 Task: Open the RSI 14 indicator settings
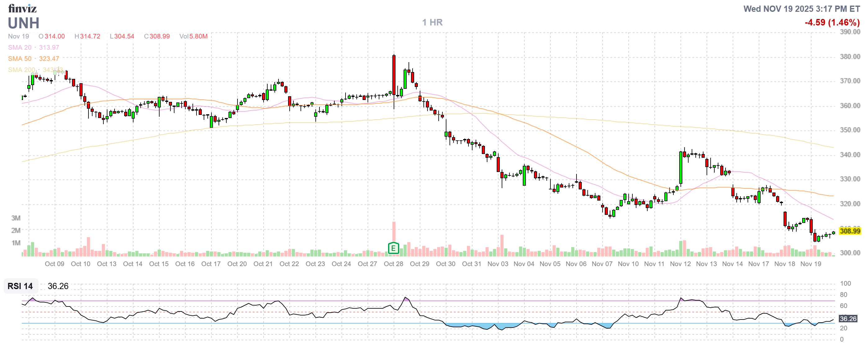coord(20,286)
